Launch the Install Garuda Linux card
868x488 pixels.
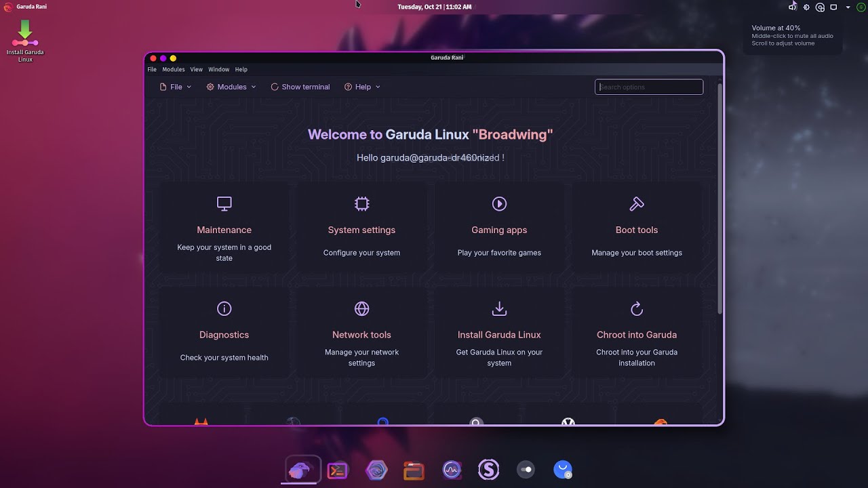tap(499, 333)
